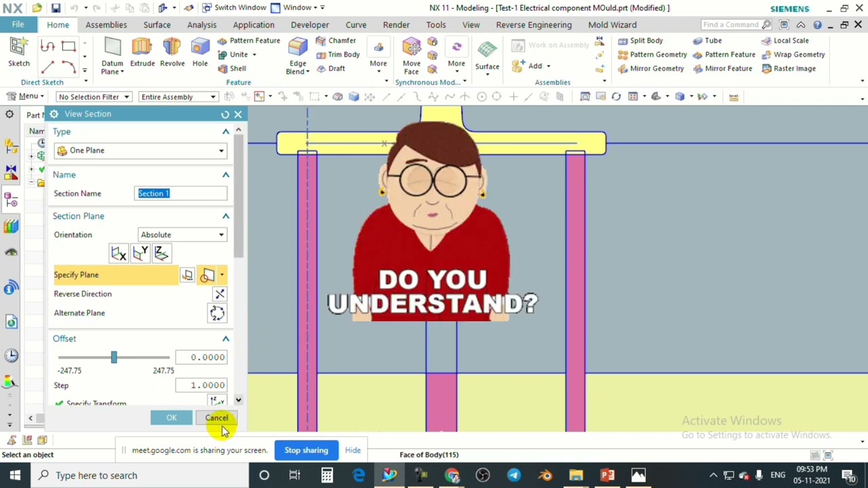Viewport: 868px width, 488px height.
Task: Go to the Mold Wizard tab
Action: [612, 25]
